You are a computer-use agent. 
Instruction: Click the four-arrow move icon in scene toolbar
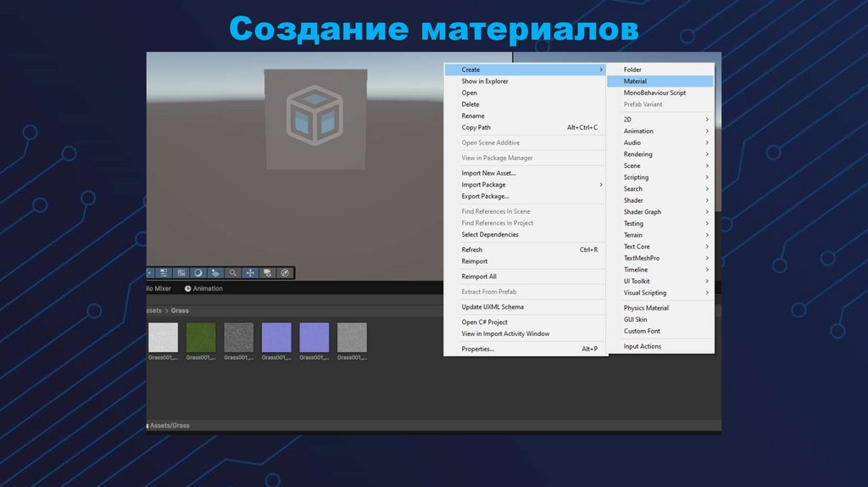point(250,272)
